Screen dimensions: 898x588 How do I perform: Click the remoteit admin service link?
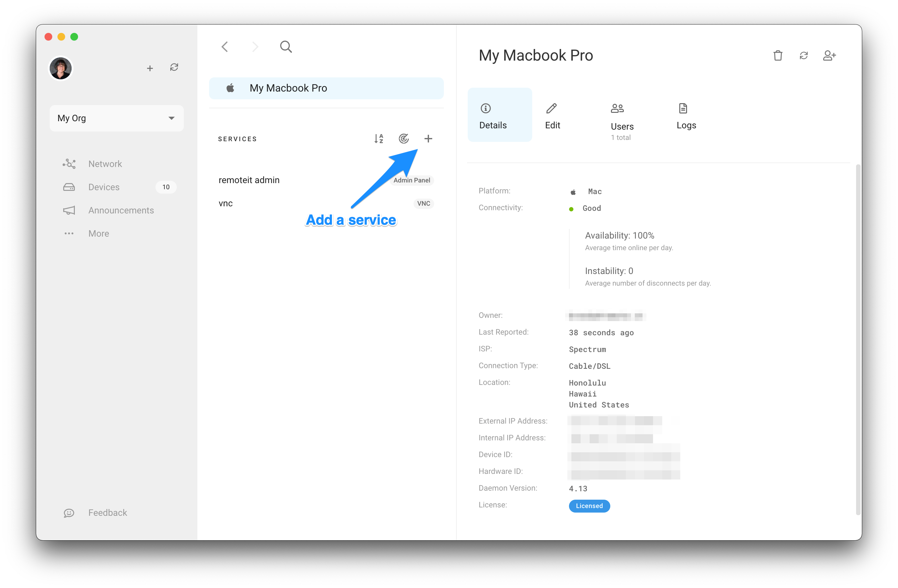click(249, 180)
